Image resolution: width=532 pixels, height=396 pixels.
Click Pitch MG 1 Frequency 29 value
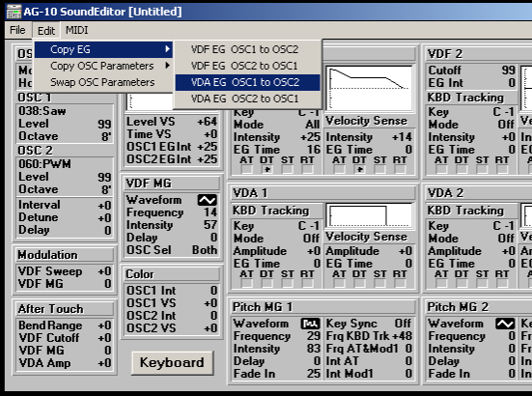[x=314, y=336]
